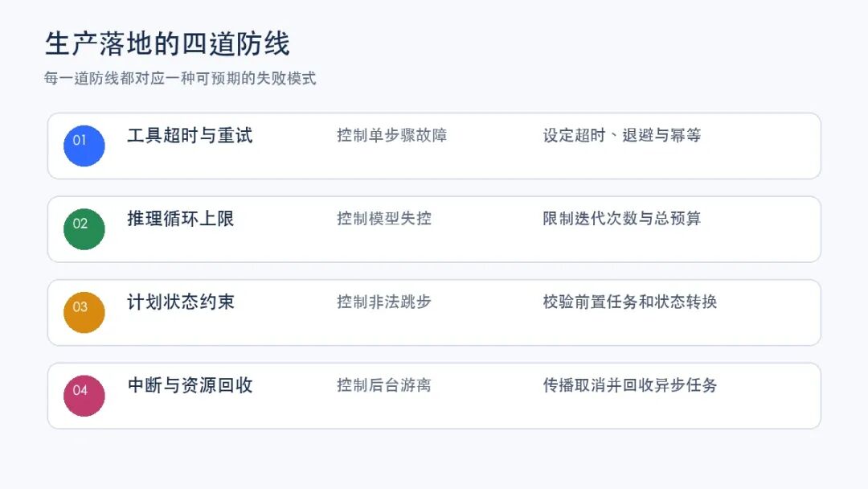Click the blue 01 circle badge
868x489 pixels.
[x=84, y=146]
